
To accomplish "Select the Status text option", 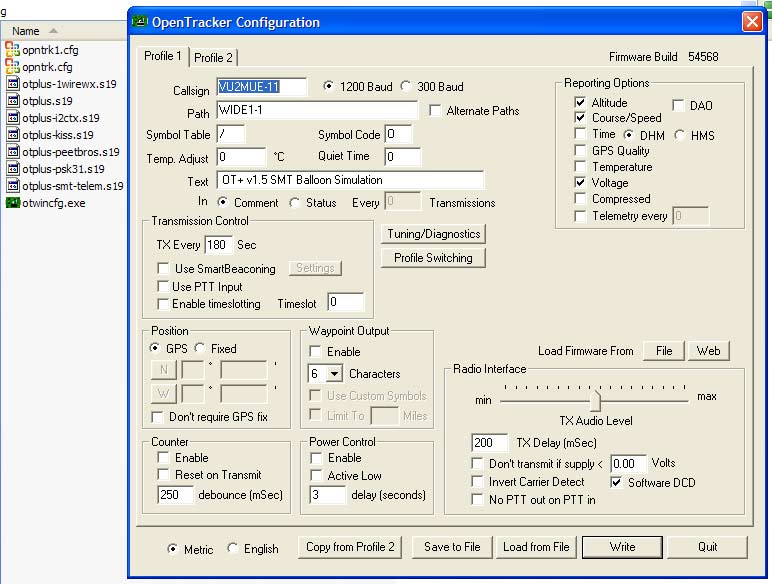I will 294,202.
